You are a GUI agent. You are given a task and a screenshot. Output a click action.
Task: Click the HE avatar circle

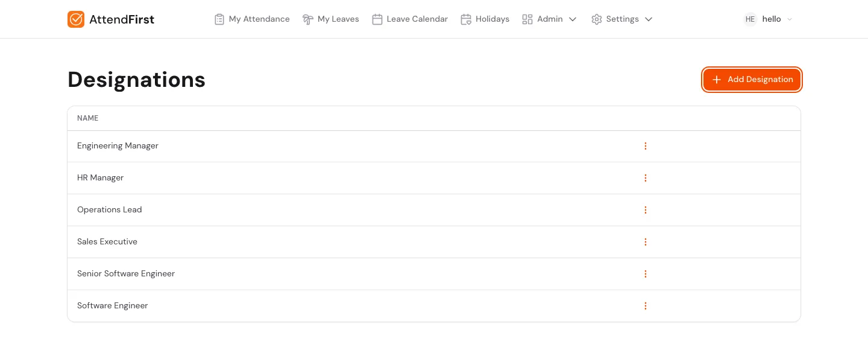pyautogui.click(x=750, y=19)
